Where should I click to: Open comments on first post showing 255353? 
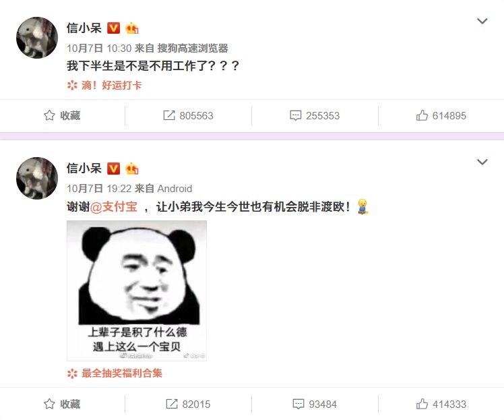(315, 115)
